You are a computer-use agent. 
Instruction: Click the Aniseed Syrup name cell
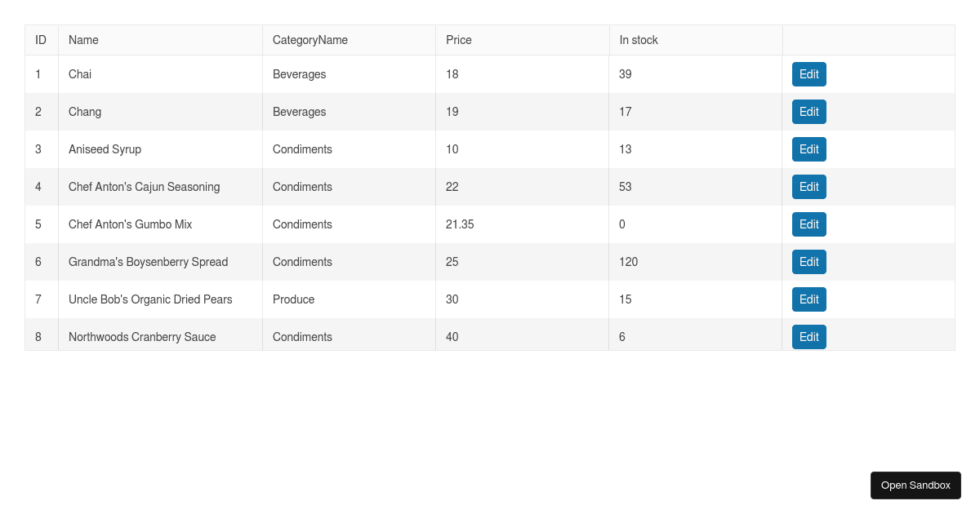coord(105,149)
